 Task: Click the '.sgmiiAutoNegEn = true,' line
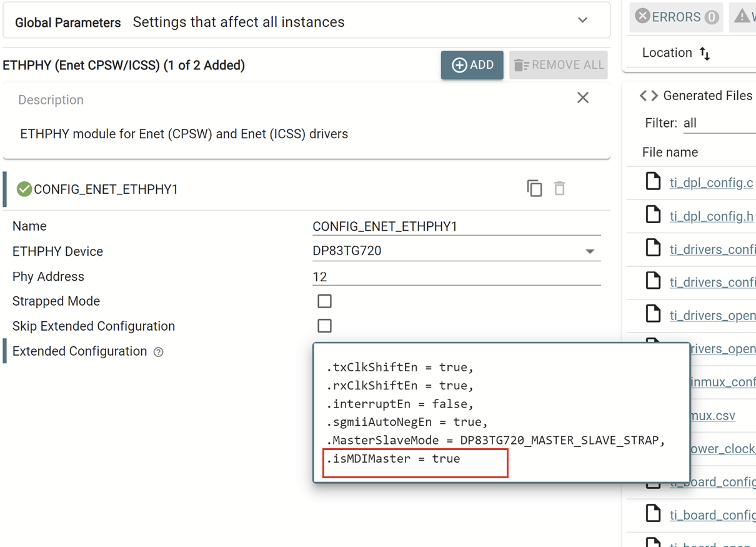(x=407, y=422)
